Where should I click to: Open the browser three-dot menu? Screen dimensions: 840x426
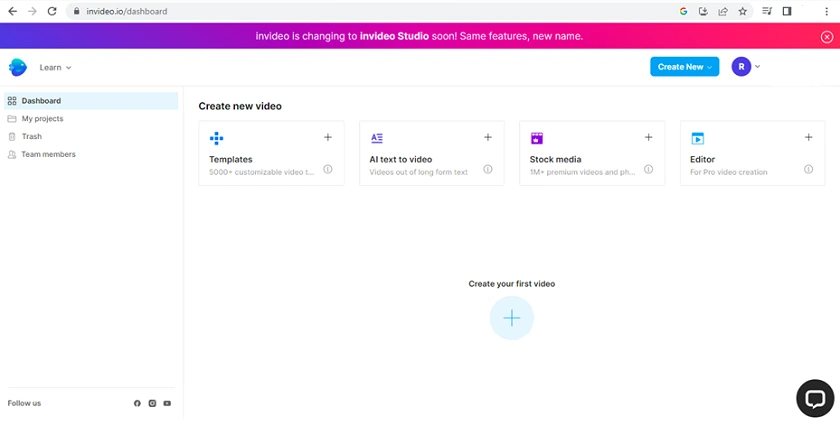click(x=827, y=11)
